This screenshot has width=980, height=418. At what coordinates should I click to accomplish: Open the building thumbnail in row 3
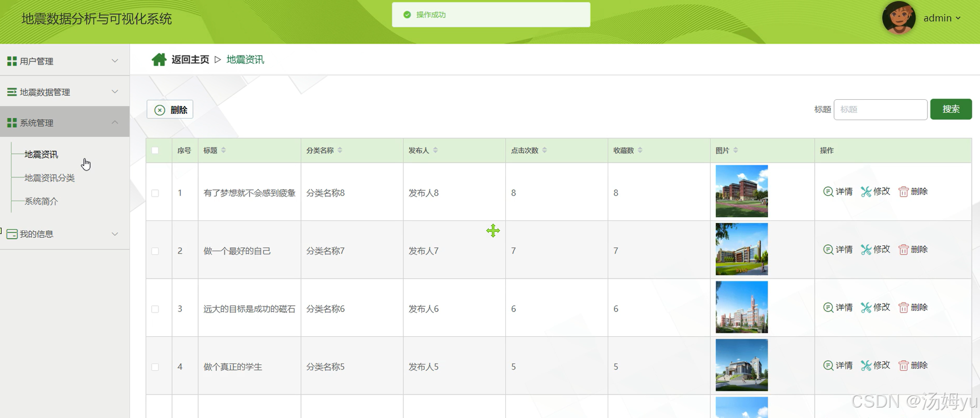pyautogui.click(x=741, y=307)
